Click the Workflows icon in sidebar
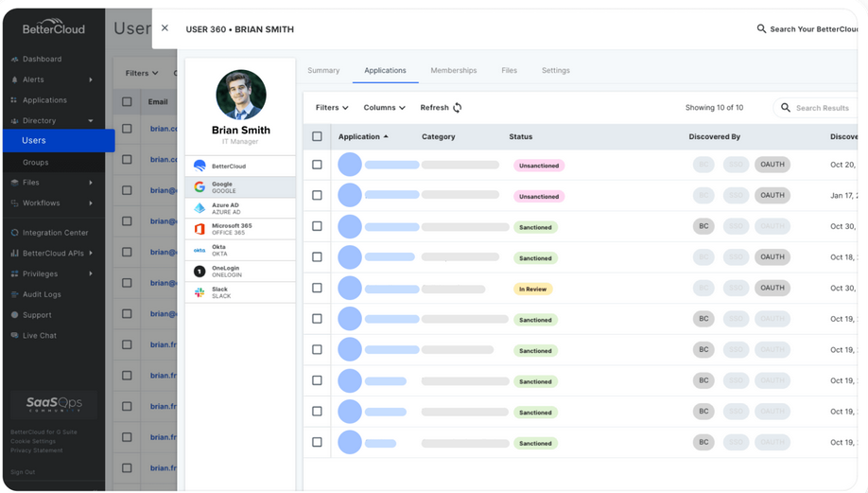868x493 pixels. point(14,203)
